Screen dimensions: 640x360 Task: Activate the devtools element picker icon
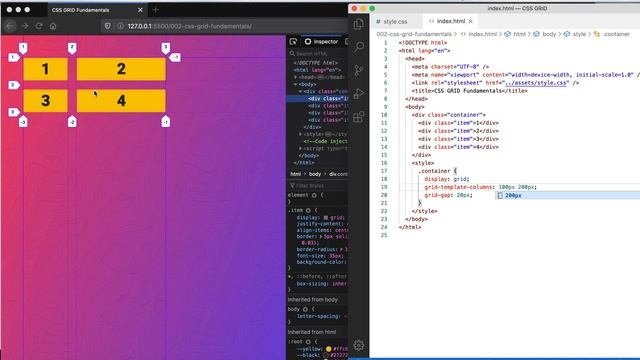coord(293,42)
